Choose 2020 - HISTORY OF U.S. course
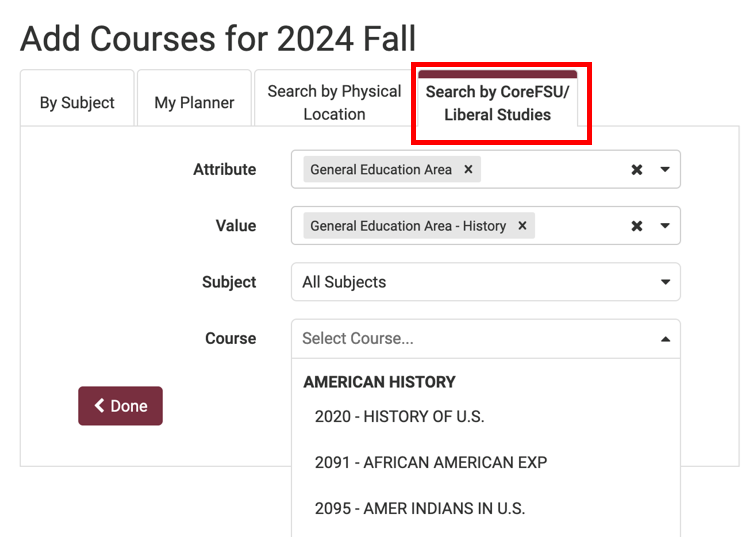 click(399, 417)
